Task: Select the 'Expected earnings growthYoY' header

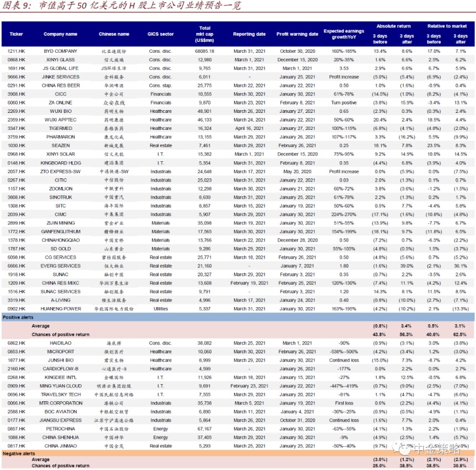Action: point(344,34)
